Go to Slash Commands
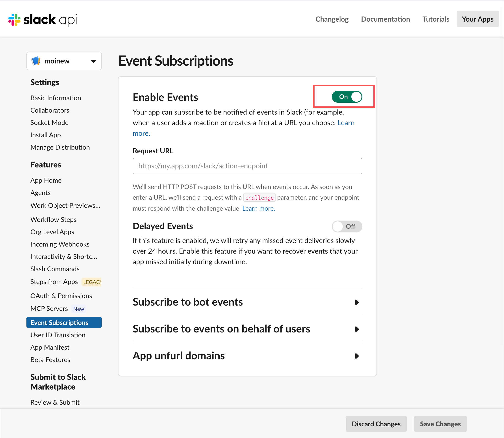504x438 pixels. (x=55, y=269)
